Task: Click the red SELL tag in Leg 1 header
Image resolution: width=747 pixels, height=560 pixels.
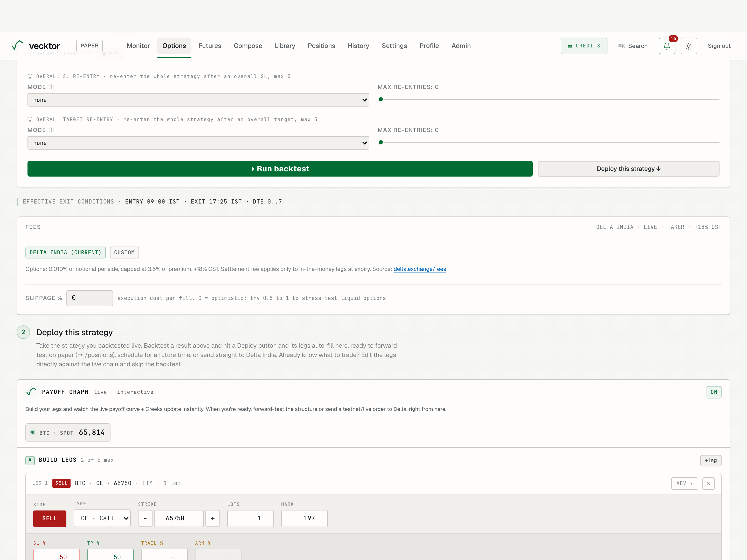Action: [x=61, y=483]
